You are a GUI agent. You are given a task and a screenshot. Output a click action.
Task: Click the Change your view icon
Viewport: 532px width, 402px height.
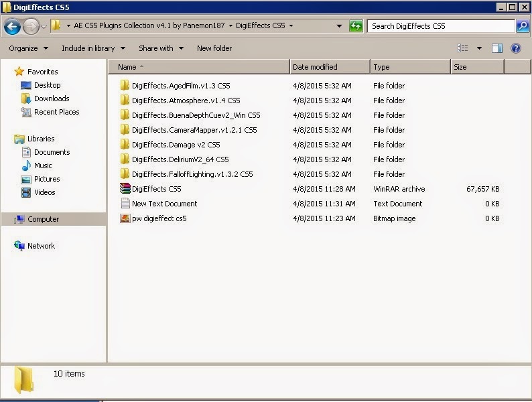pos(463,48)
